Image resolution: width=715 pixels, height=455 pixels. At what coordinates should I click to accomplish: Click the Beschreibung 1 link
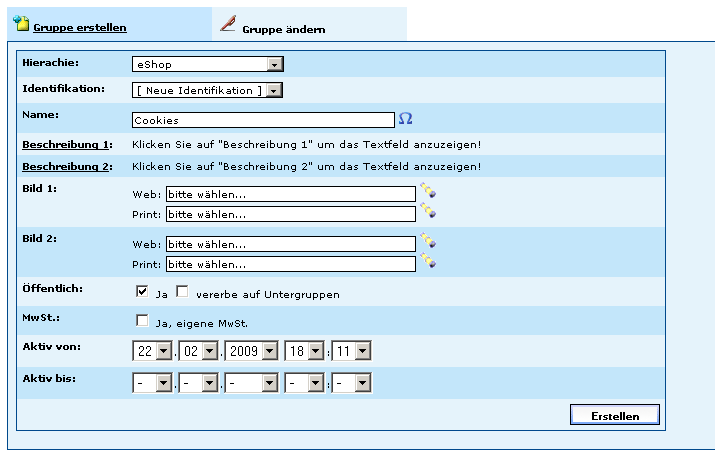point(66,145)
